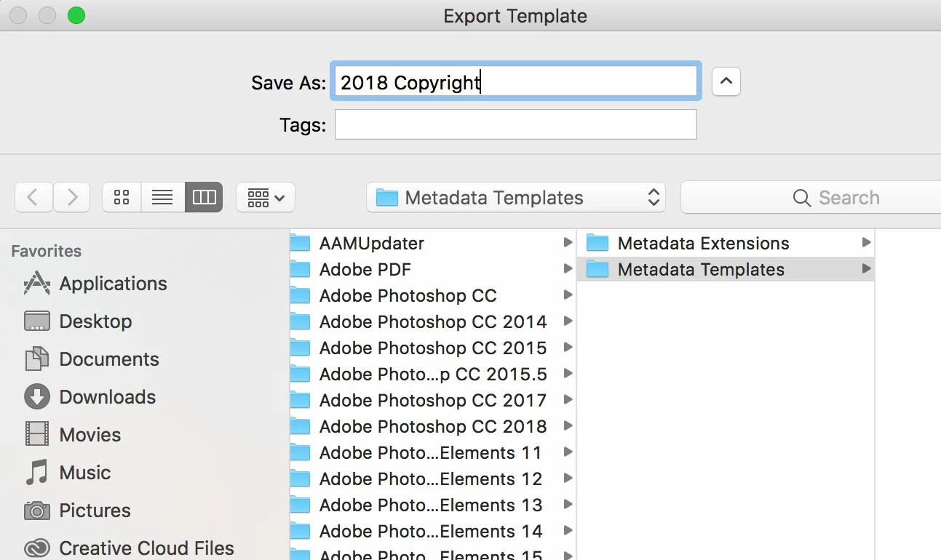Switch to icon view mode
The width and height of the screenshot is (941, 560).
point(122,197)
